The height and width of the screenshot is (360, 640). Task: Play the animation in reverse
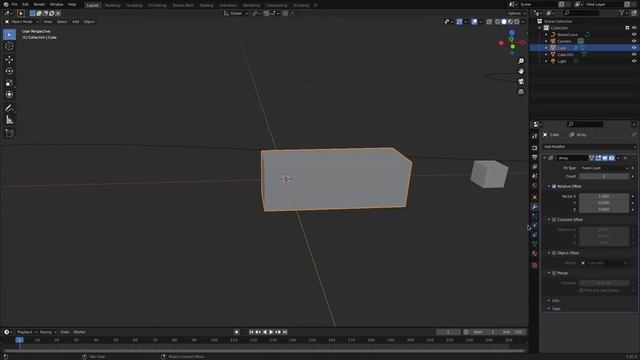click(265, 332)
